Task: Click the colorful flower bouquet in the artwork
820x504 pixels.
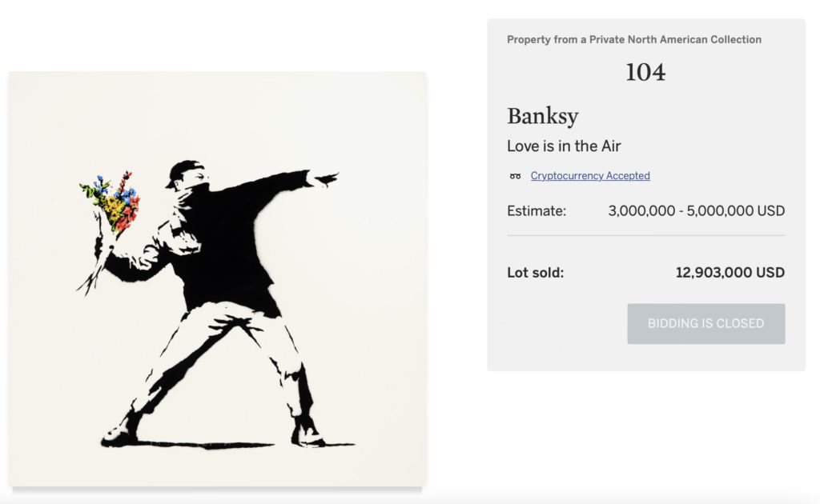Action: pos(112,201)
